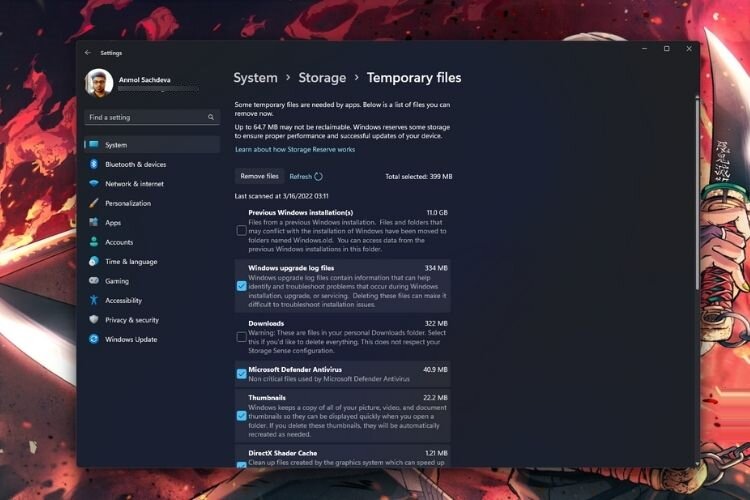
Task: Open Network & internet wifi icon
Action: (x=94, y=183)
